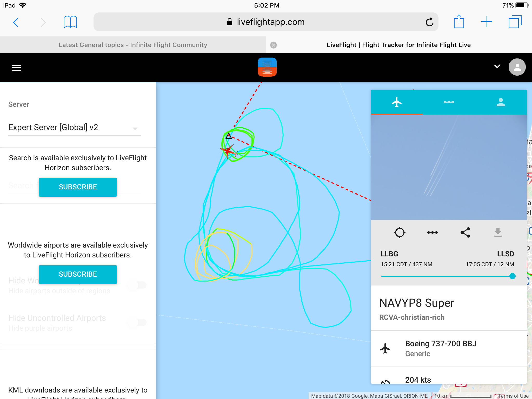Toggle Hide Uncontrolled Airports switch

click(137, 322)
